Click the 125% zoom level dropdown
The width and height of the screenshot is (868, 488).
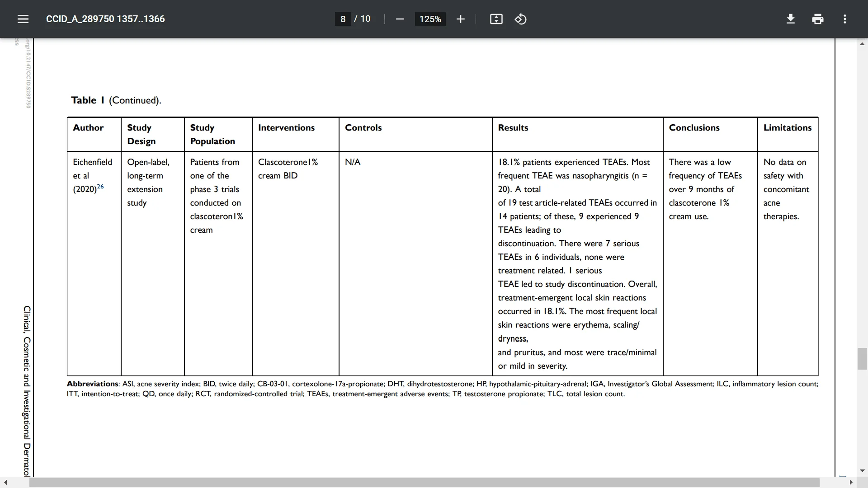click(x=429, y=19)
